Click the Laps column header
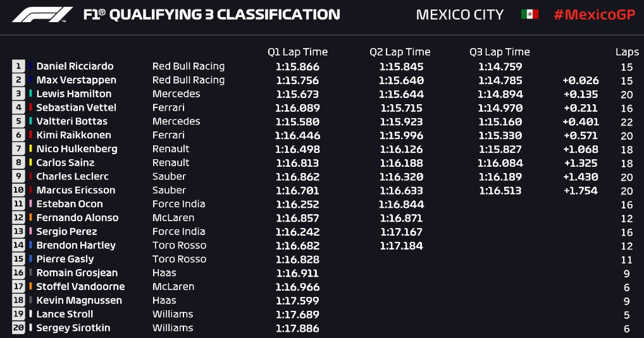This screenshot has width=644, height=338. [x=627, y=52]
